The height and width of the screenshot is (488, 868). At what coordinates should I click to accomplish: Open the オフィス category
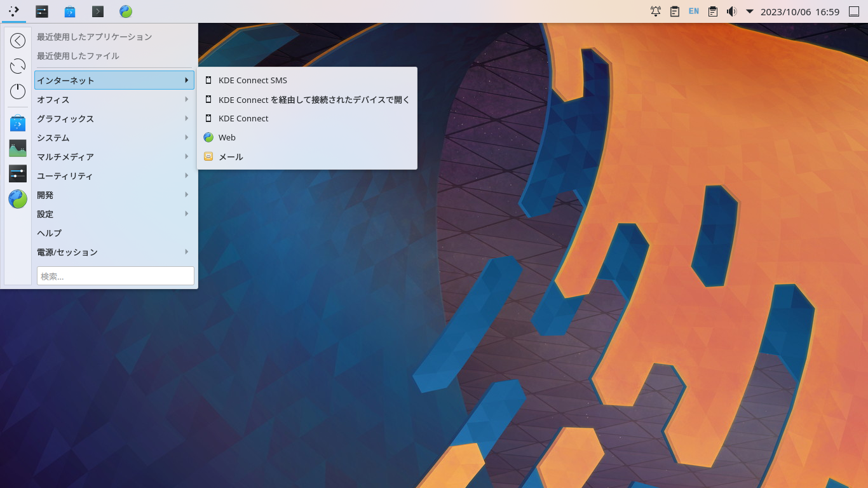pos(114,99)
